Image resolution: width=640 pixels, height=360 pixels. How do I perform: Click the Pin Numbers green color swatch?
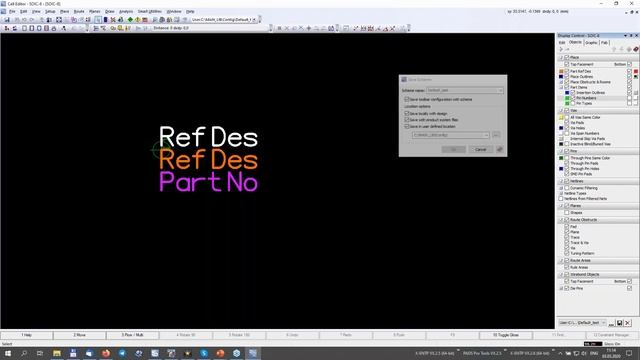coord(567,98)
